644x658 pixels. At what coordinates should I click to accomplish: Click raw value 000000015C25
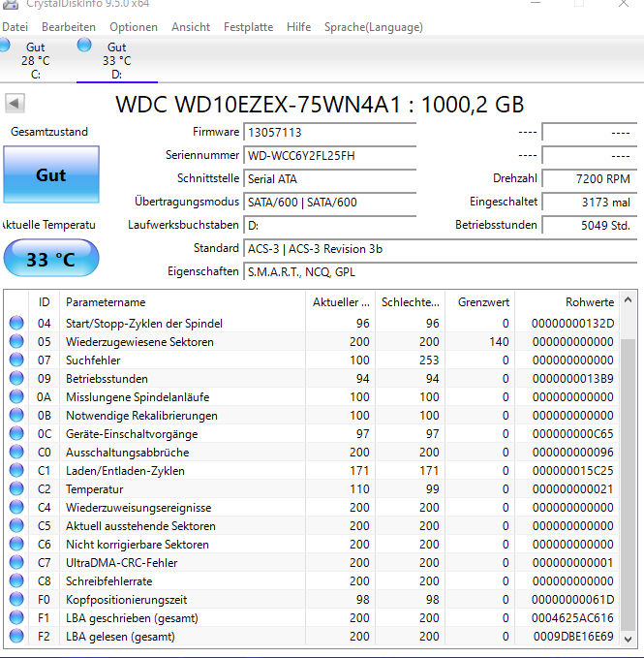pos(572,471)
